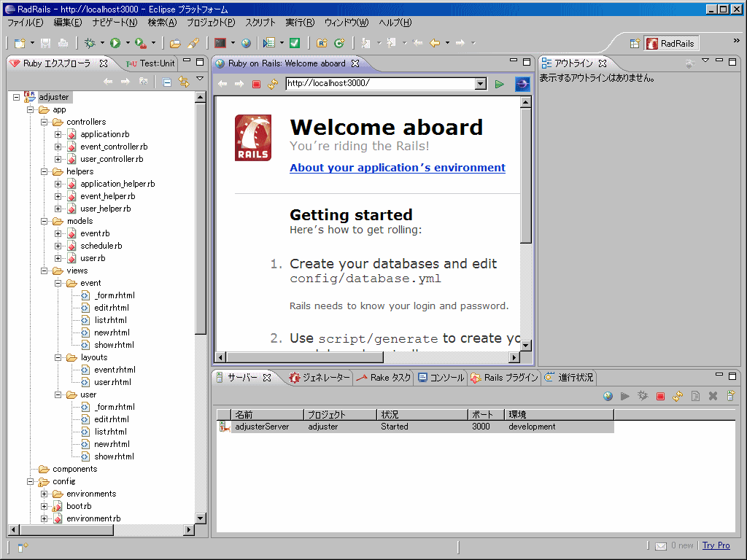The height and width of the screenshot is (560, 747).
Task: Click the mail envelope icon in status bar
Action: (x=661, y=545)
